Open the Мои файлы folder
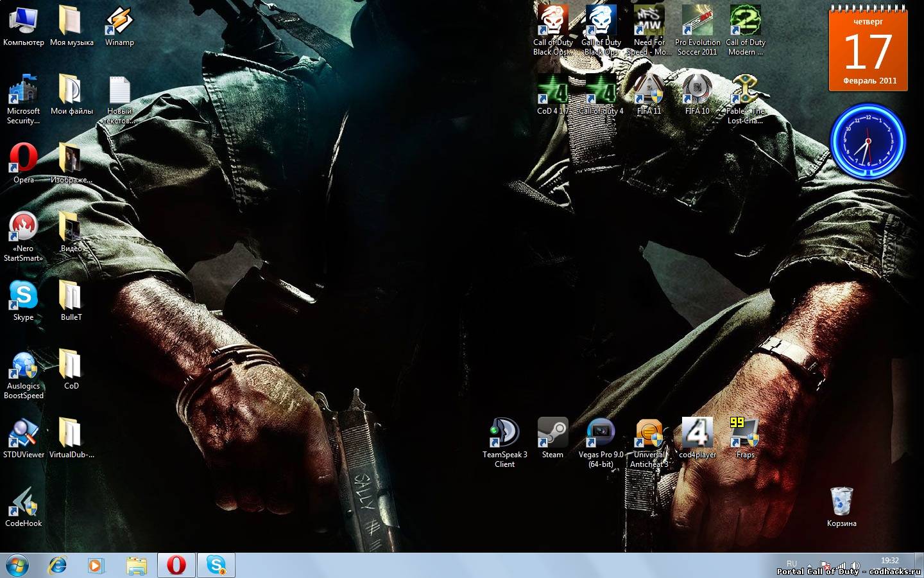The width and height of the screenshot is (924, 578). (x=71, y=95)
